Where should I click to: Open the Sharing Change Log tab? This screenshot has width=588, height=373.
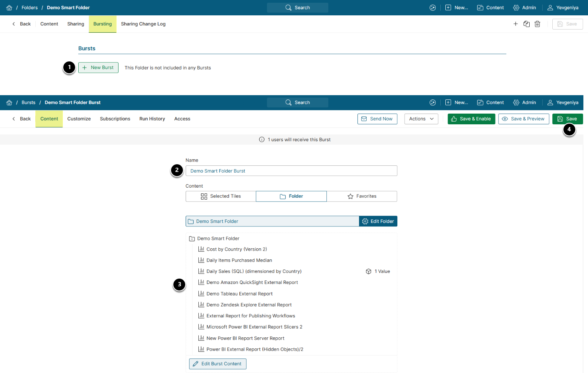[143, 24]
